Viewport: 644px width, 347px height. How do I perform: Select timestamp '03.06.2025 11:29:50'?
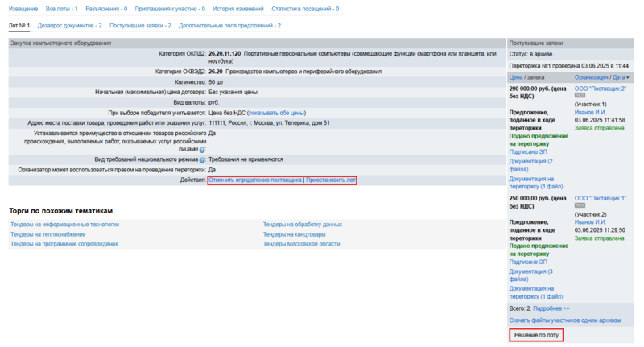click(x=600, y=230)
